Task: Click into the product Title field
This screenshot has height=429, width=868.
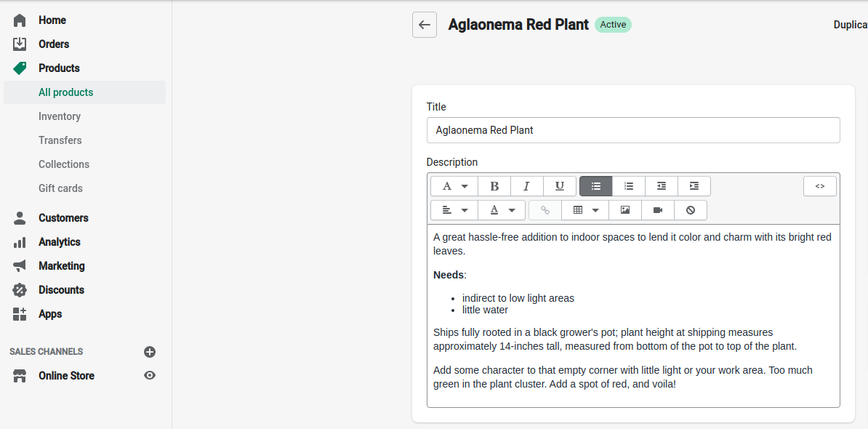Action: (x=633, y=130)
